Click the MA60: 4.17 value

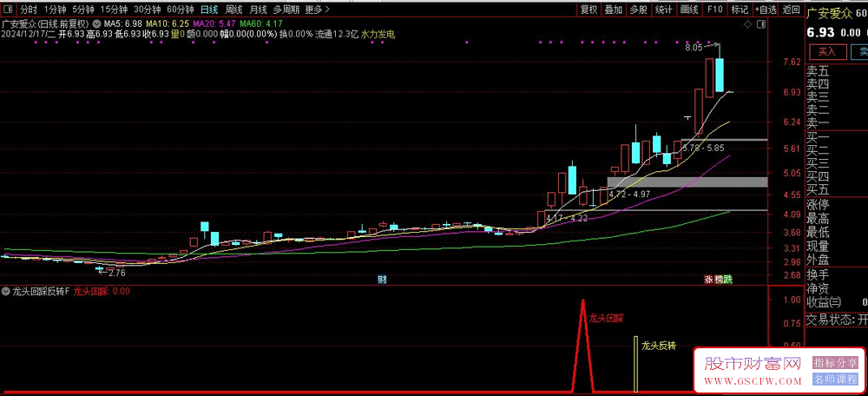(x=261, y=23)
